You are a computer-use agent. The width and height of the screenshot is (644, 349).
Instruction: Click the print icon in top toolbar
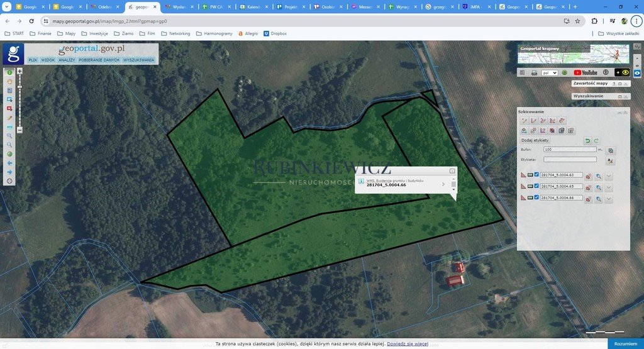tap(533, 72)
